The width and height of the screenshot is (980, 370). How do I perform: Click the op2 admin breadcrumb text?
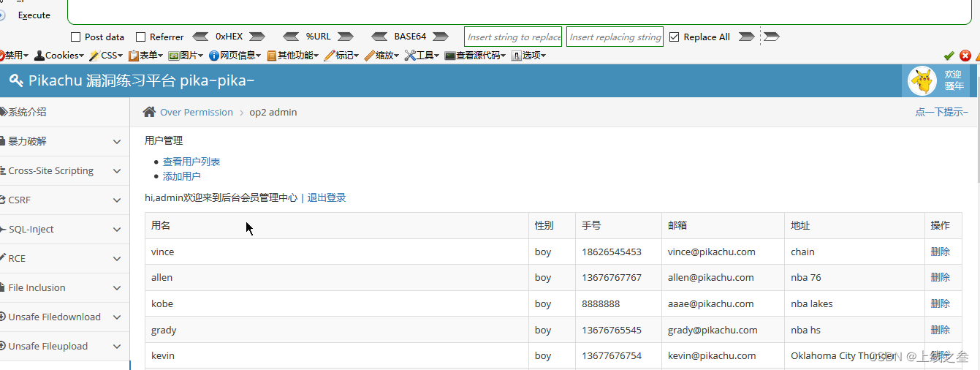[x=273, y=112]
